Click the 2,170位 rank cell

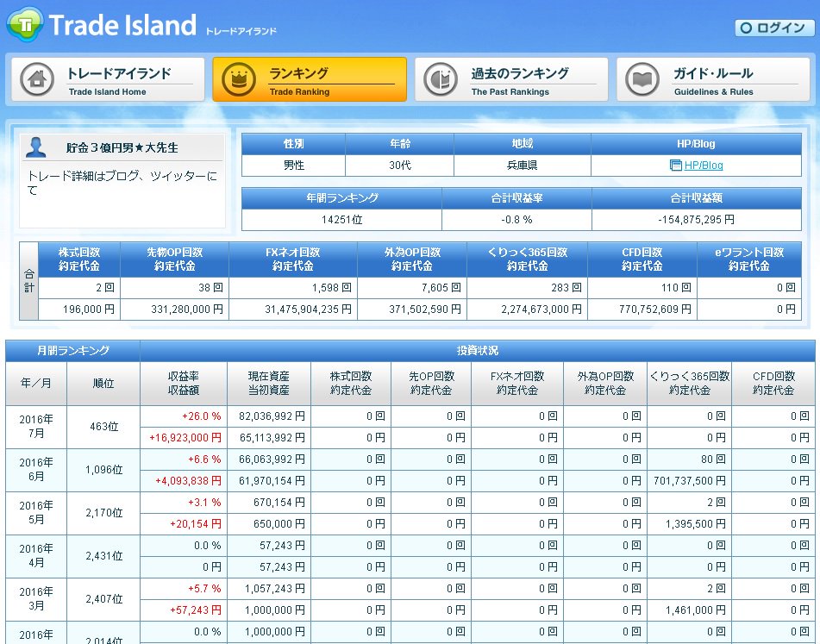click(x=103, y=513)
